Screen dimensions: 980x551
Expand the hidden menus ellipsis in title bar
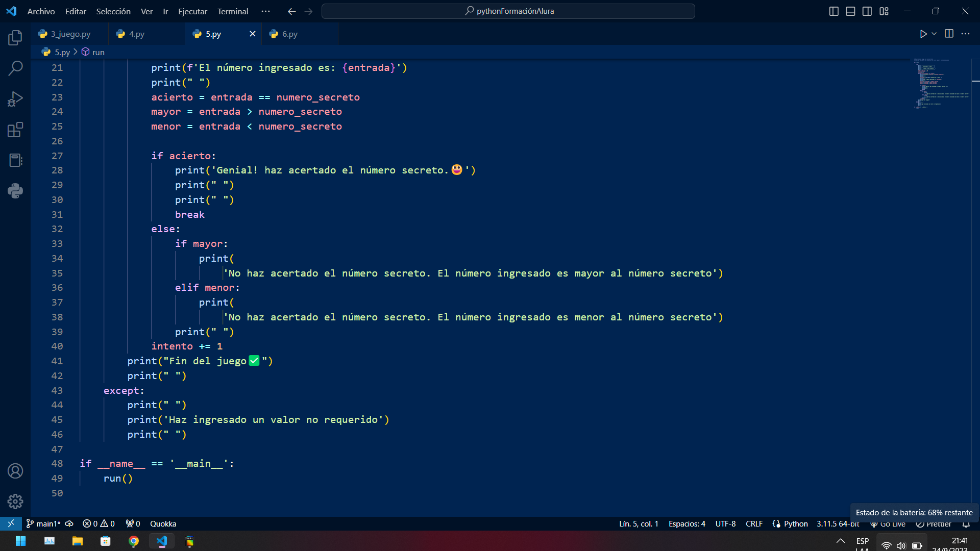click(265, 11)
